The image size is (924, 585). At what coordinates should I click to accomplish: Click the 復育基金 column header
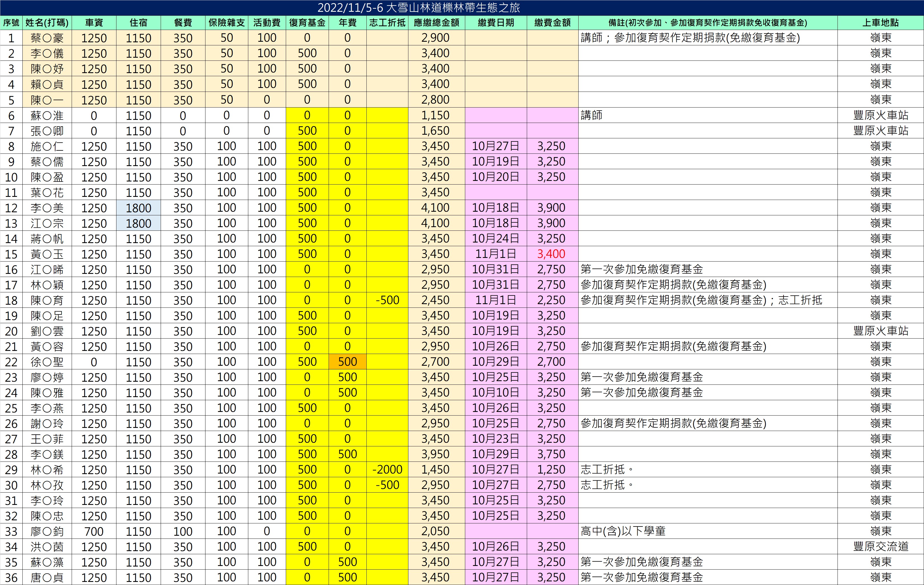point(307,23)
